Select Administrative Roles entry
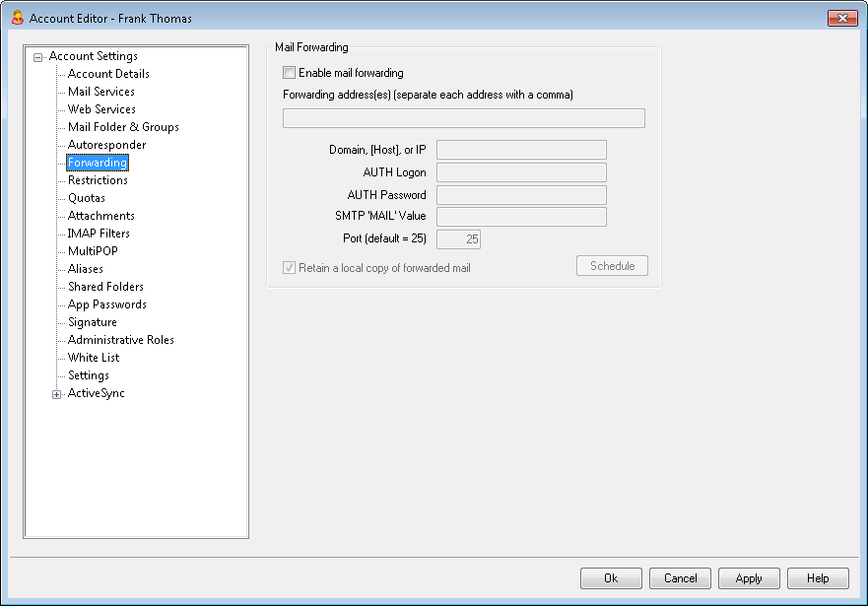 [120, 340]
